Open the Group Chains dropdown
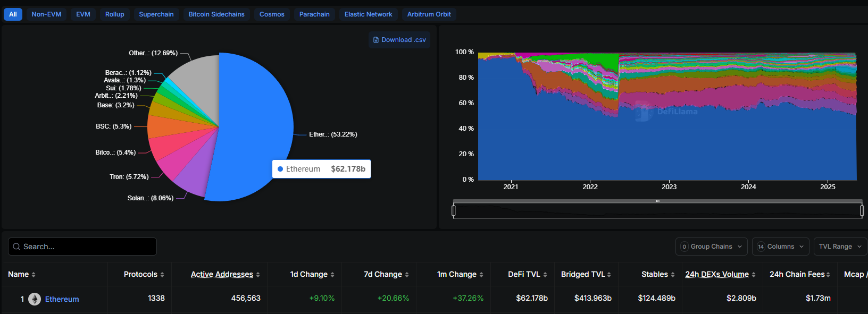 tap(711, 247)
